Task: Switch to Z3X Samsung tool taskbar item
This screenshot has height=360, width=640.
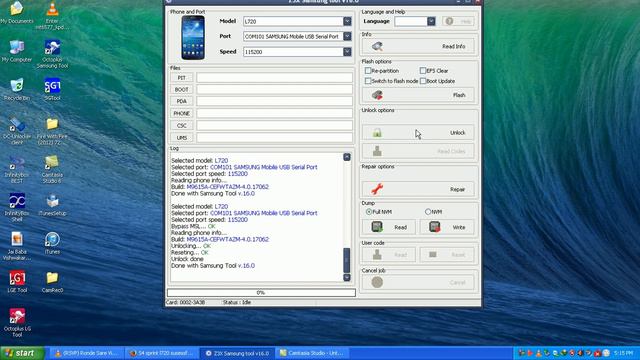Action: point(237,353)
